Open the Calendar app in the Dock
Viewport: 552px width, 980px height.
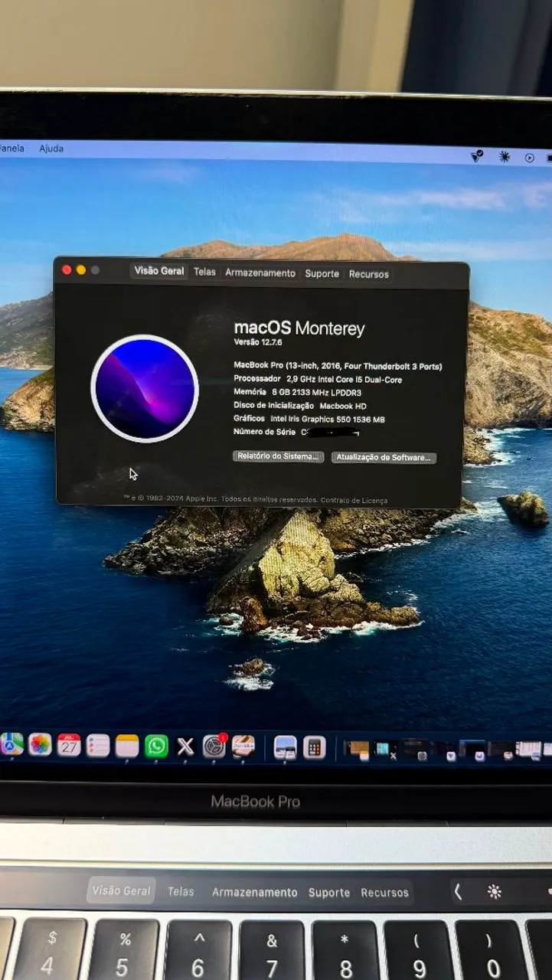coord(69,745)
